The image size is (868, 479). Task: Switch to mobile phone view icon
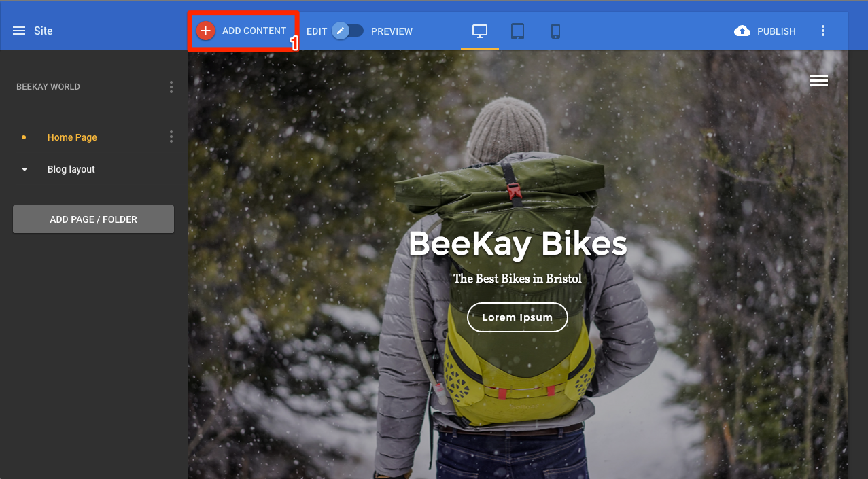coord(555,31)
